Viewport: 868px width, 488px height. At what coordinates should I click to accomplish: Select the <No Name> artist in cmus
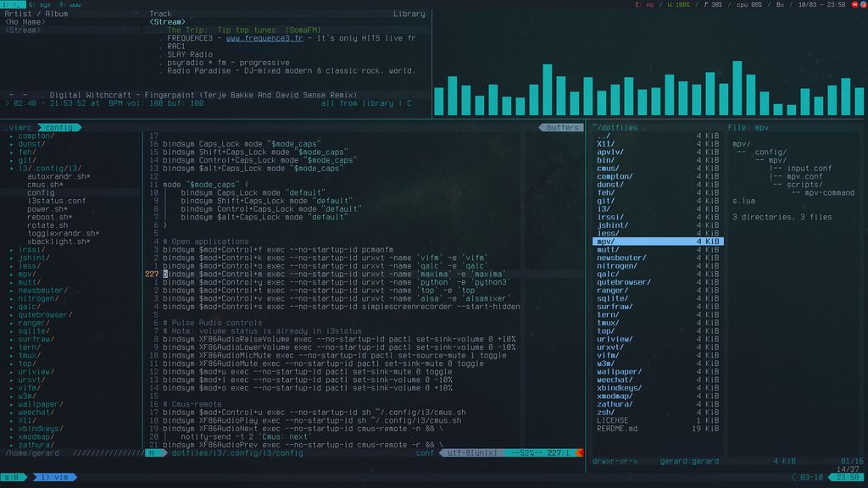coord(25,22)
